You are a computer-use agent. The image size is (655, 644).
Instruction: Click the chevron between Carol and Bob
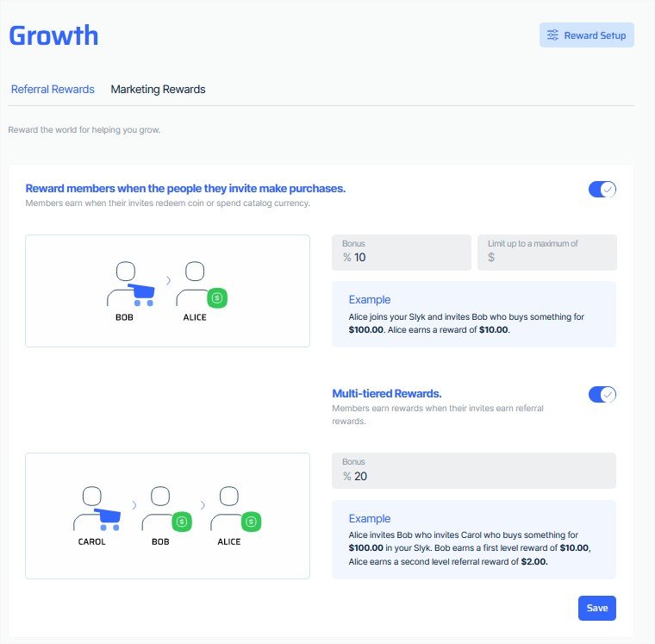pyautogui.click(x=134, y=505)
